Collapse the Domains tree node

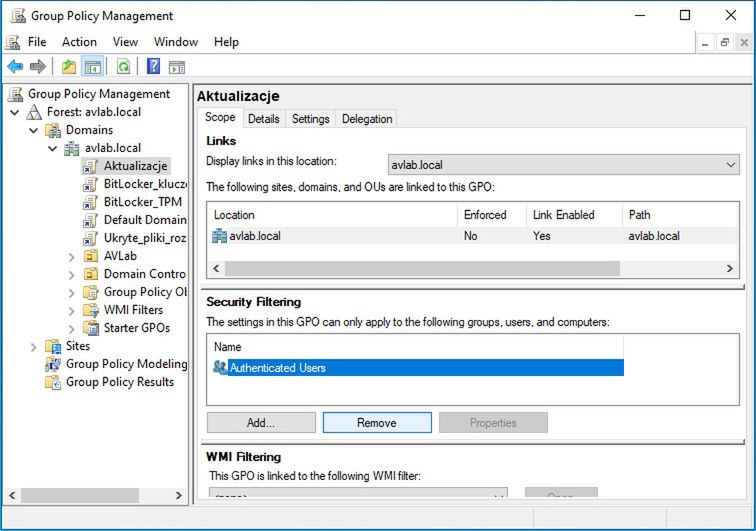tap(33, 130)
